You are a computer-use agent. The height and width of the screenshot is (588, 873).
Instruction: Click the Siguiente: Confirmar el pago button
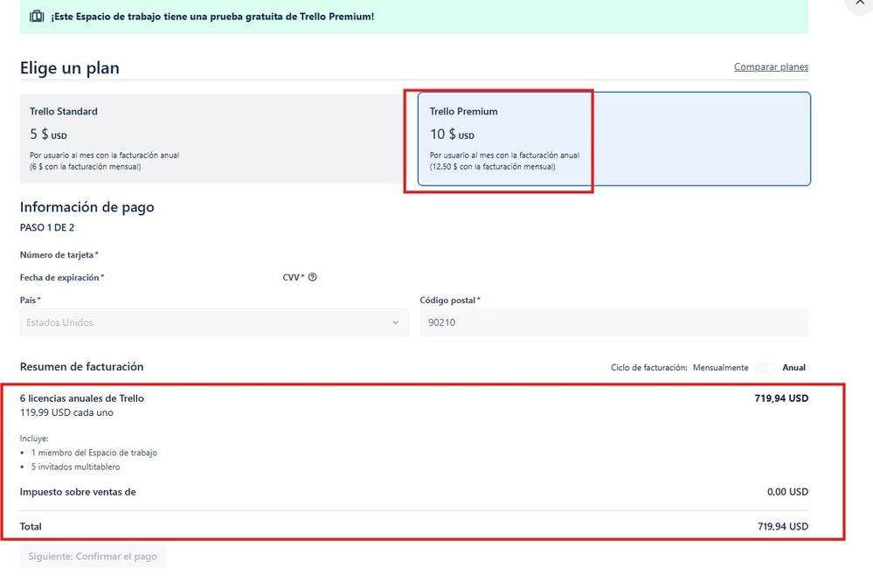point(93,557)
